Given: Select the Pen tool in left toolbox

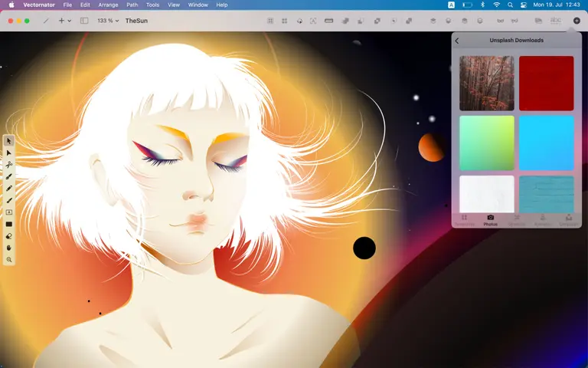Looking at the screenshot, I should (x=9, y=176).
